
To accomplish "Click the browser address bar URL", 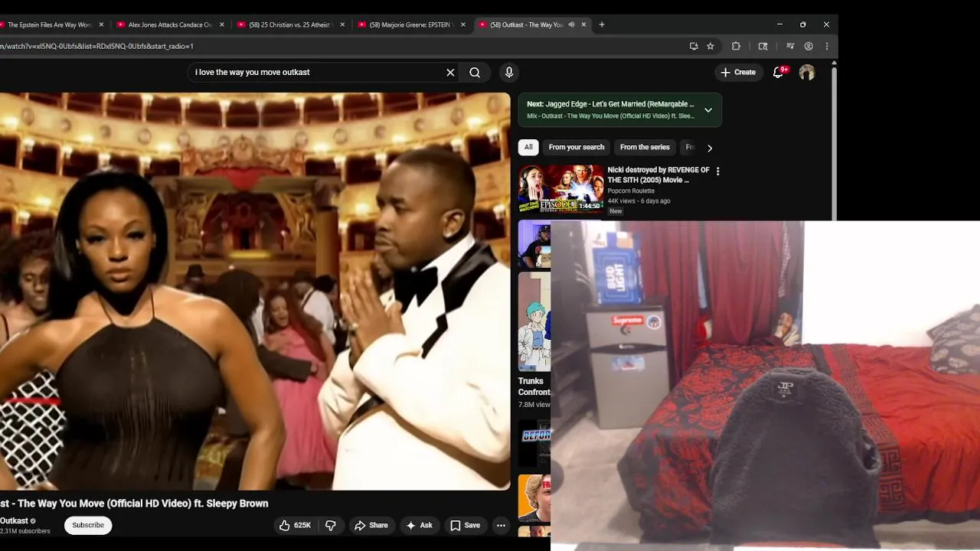I will pos(96,46).
